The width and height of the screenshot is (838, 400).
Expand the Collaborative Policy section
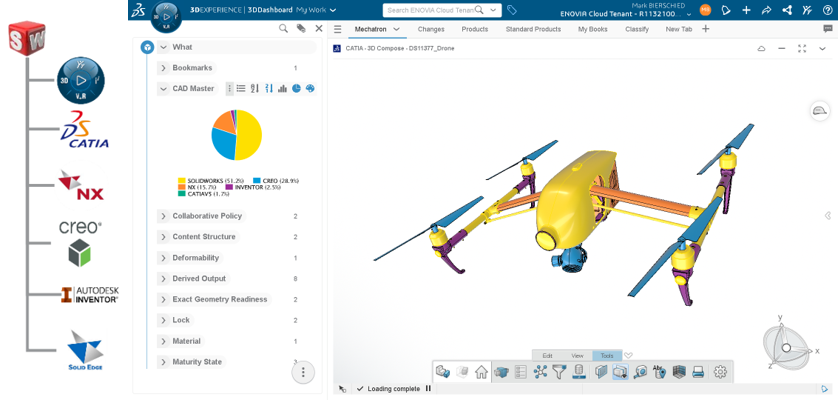click(163, 216)
